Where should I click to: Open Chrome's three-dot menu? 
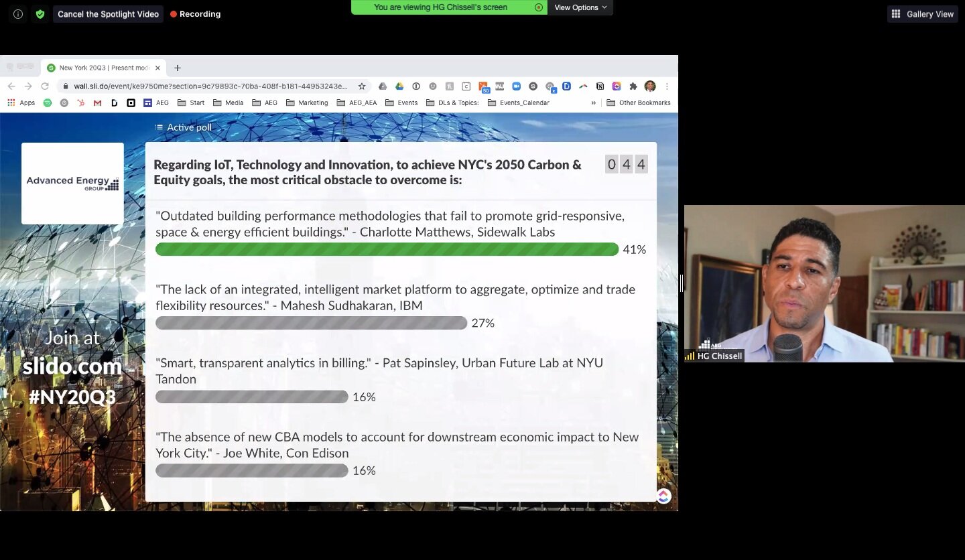667,86
